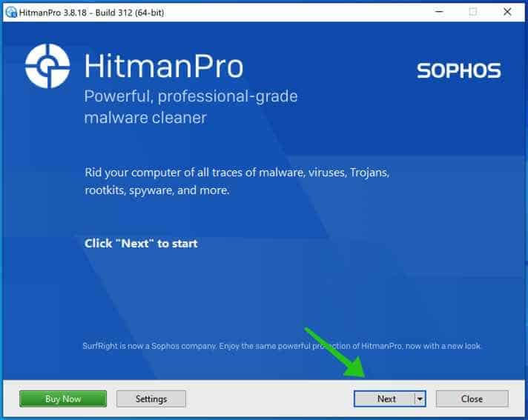Click the 'Powerful, professional-grade' tagline text

pyautogui.click(x=191, y=96)
